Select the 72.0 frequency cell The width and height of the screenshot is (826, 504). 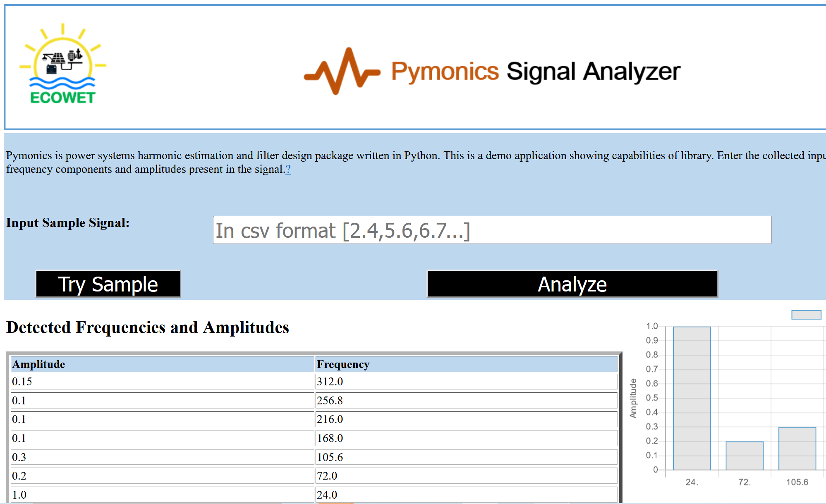[466, 476]
